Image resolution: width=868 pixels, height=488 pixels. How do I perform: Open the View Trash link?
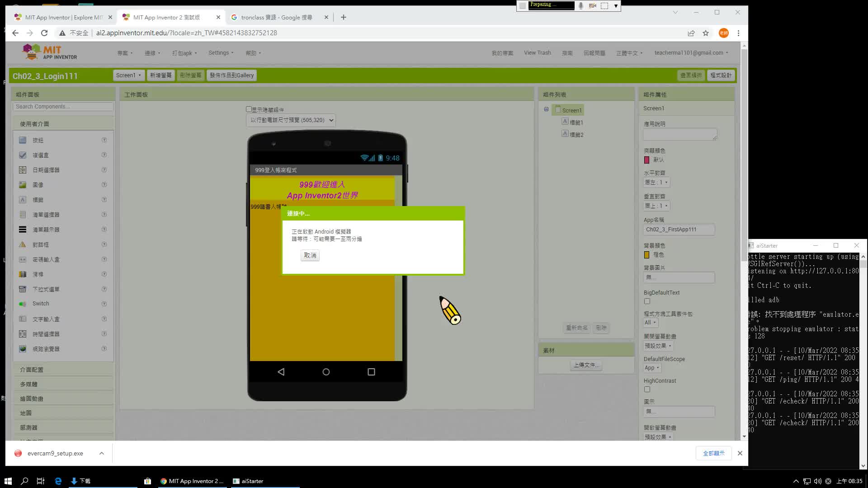[x=537, y=53]
